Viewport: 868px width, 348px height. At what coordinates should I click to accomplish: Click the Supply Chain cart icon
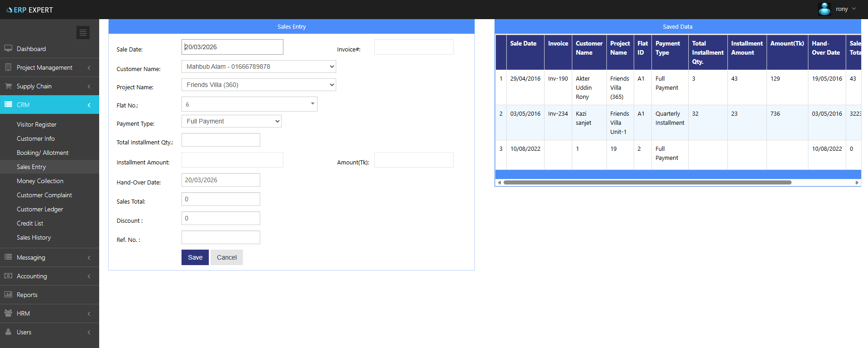coord(8,86)
